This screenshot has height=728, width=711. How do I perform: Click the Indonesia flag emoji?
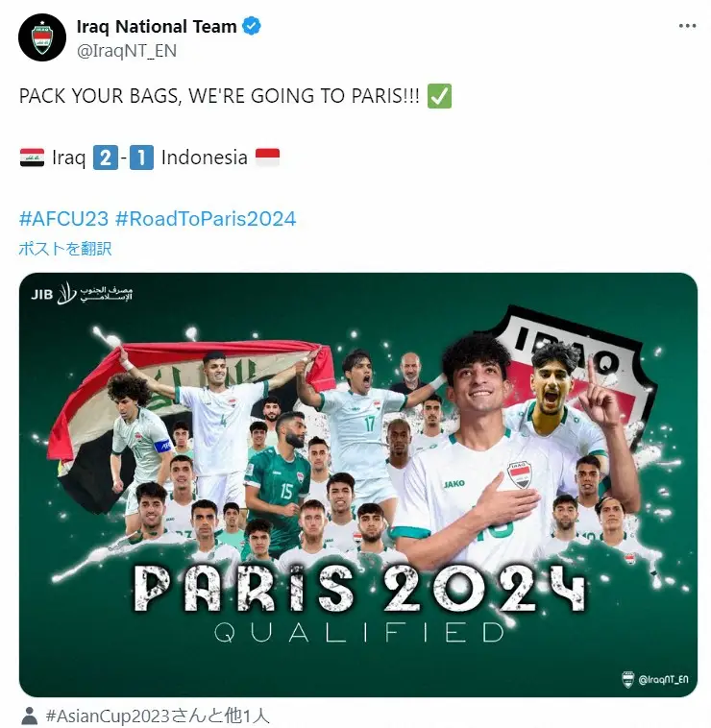pyautogui.click(x=267, y=158)
